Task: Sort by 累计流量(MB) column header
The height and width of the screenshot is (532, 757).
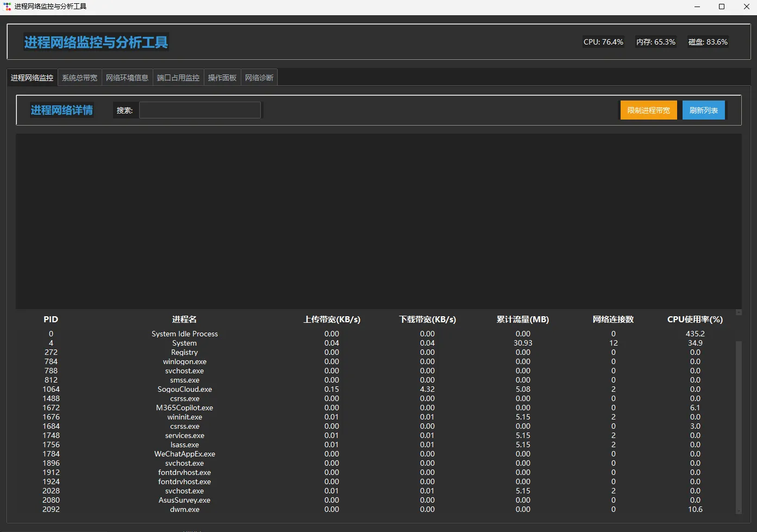Action: (523, 320)
